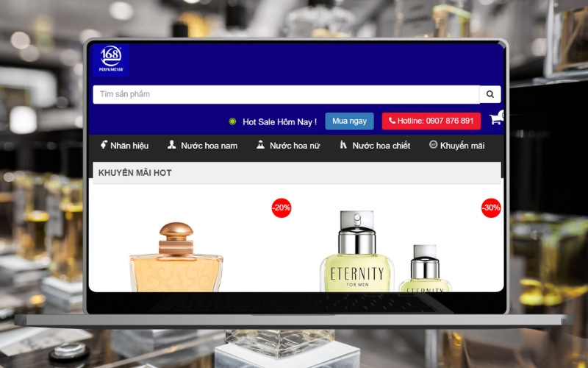Click the -20% discount badge
Viewport: 588px width, 368px height.
coord(282,208)
